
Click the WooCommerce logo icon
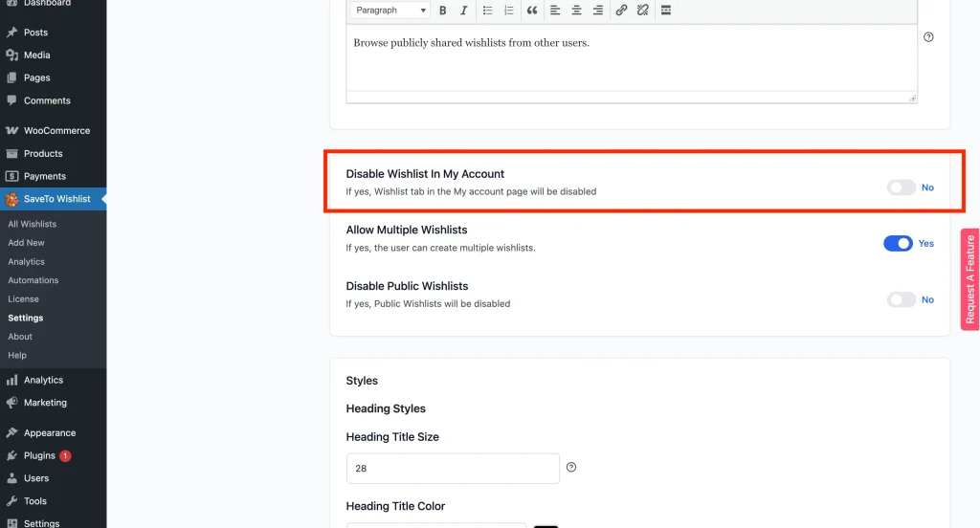pos(11,131)
